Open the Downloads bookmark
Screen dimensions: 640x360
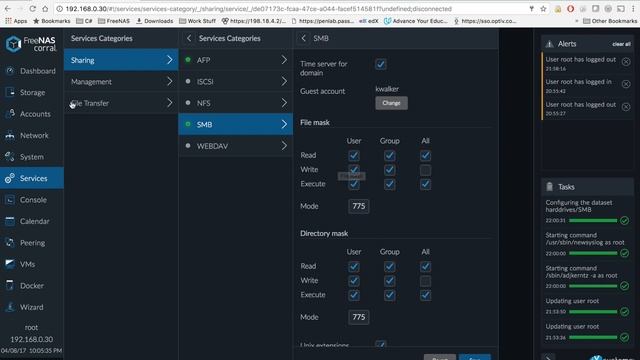tap(154, 21)
